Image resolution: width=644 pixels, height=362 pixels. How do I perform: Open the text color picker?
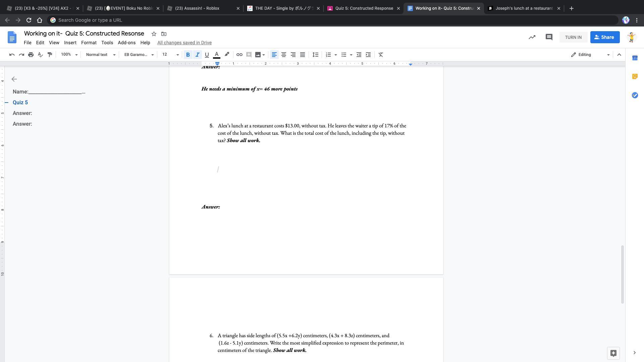click(x=217, y=55)
